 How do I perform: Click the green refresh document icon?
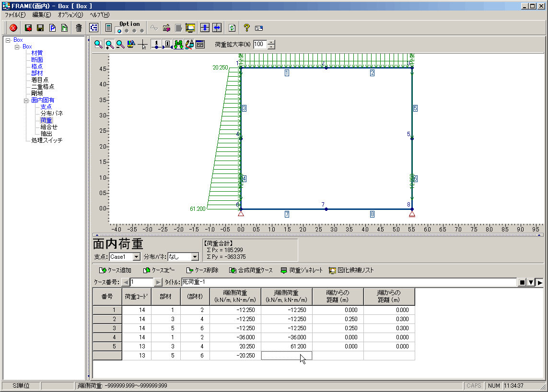[232, 28]
